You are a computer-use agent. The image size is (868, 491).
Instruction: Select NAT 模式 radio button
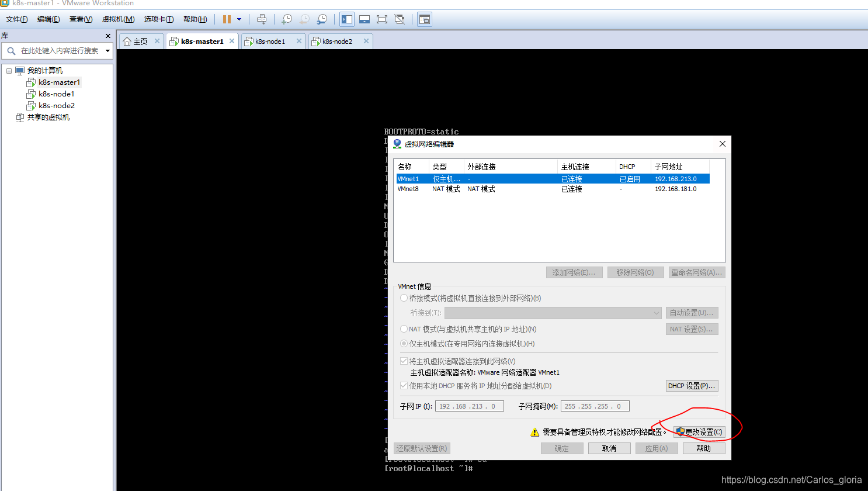404,329
